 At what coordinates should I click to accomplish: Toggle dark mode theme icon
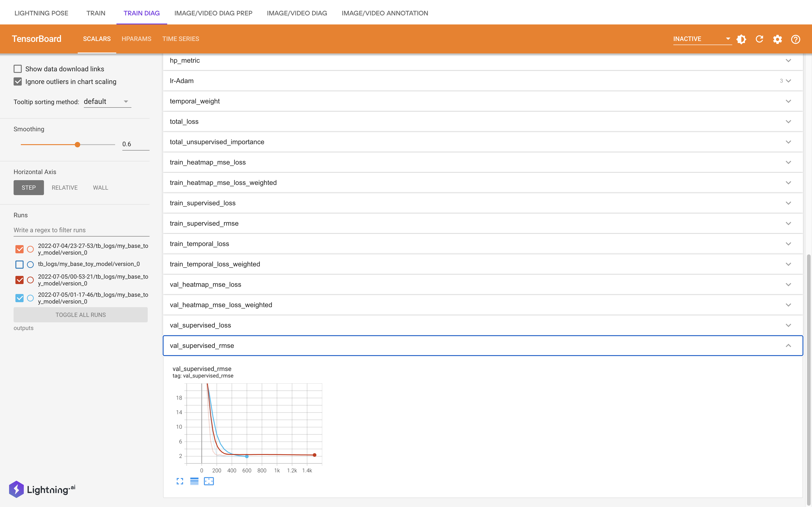741,39
